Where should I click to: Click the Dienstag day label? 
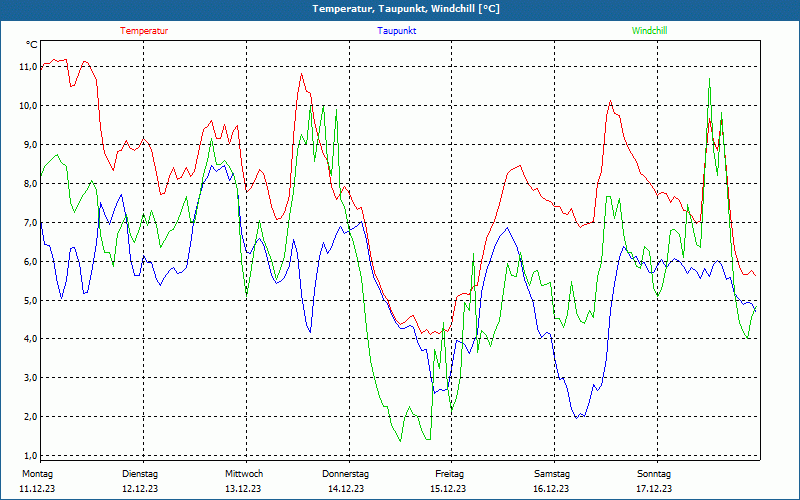coord(140,474)
